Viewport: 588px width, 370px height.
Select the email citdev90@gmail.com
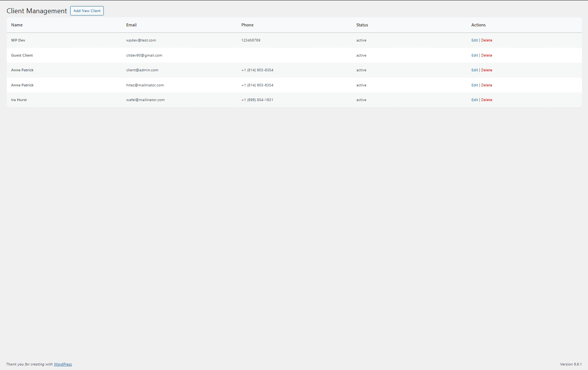pyautogui.click(x=144, y=55)
